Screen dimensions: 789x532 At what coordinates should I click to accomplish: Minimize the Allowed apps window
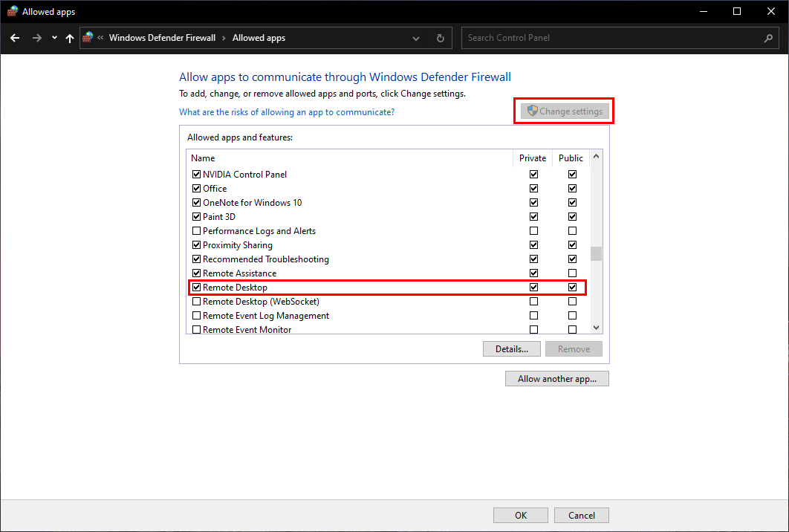point(704,11)
